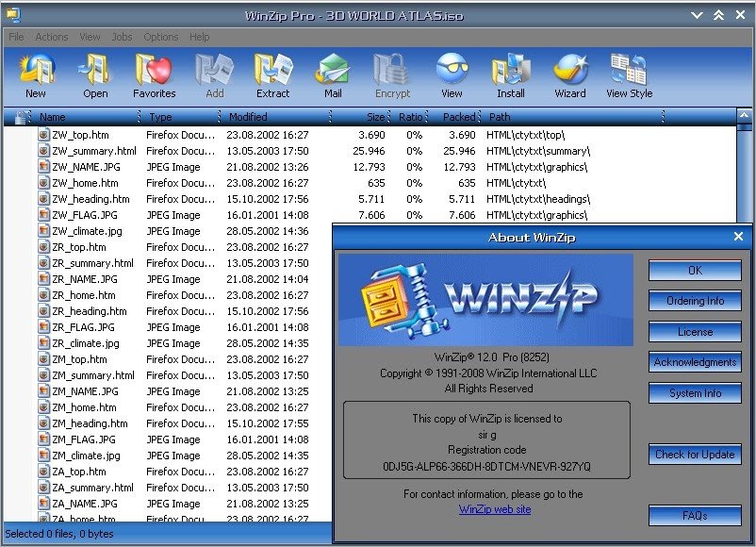
Task: Open the Favorites heart folder icon
Action: [x=154, y=70]
